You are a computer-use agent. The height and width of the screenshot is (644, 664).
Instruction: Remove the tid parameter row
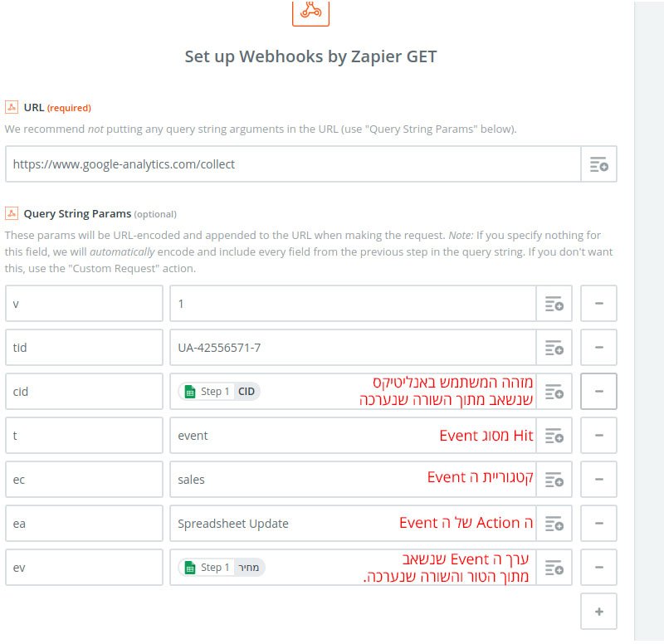coord(598,348)
